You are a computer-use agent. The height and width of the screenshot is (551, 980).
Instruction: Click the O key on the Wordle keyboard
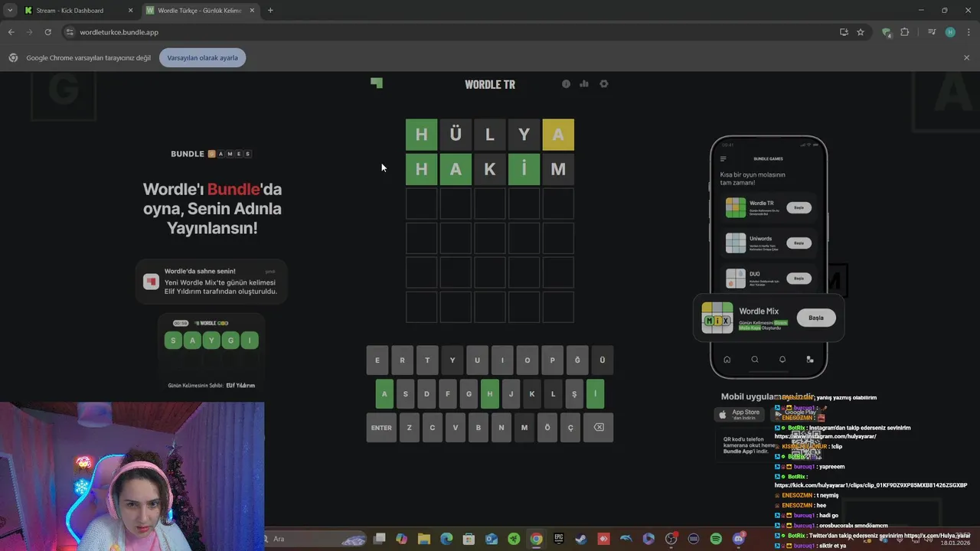click(x=527, y=360)
